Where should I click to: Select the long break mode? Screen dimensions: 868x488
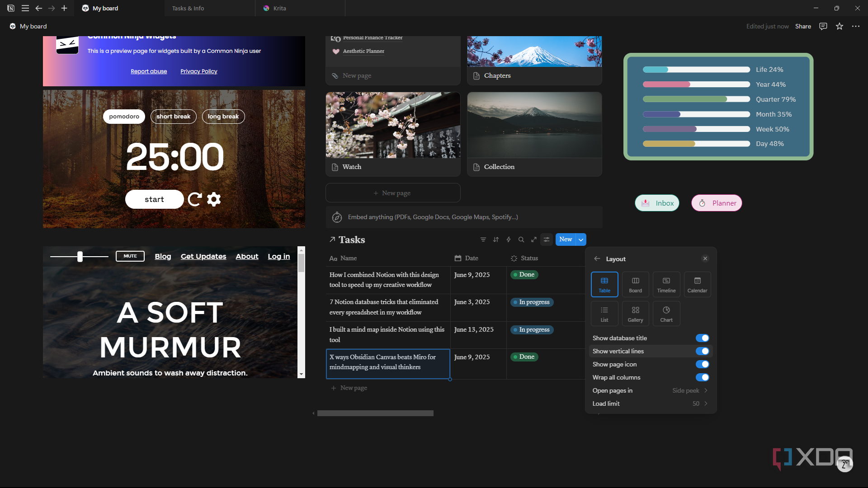[x=223, y=116]
